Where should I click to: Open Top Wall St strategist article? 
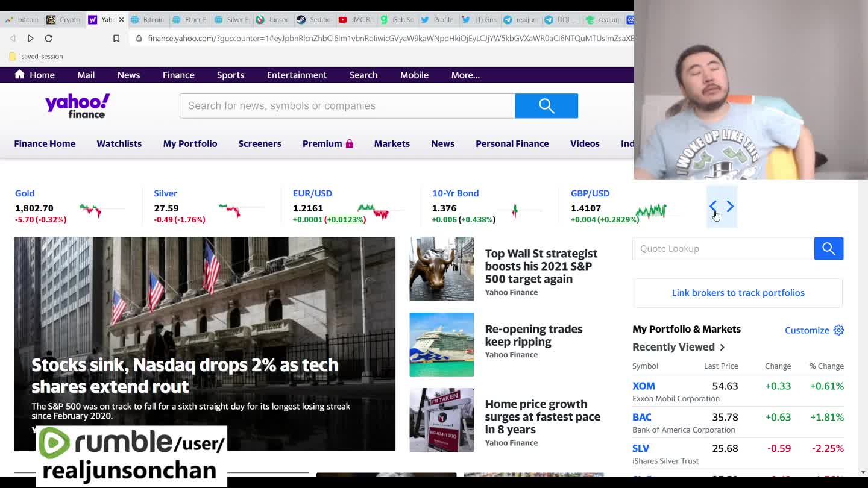point(541,266)
